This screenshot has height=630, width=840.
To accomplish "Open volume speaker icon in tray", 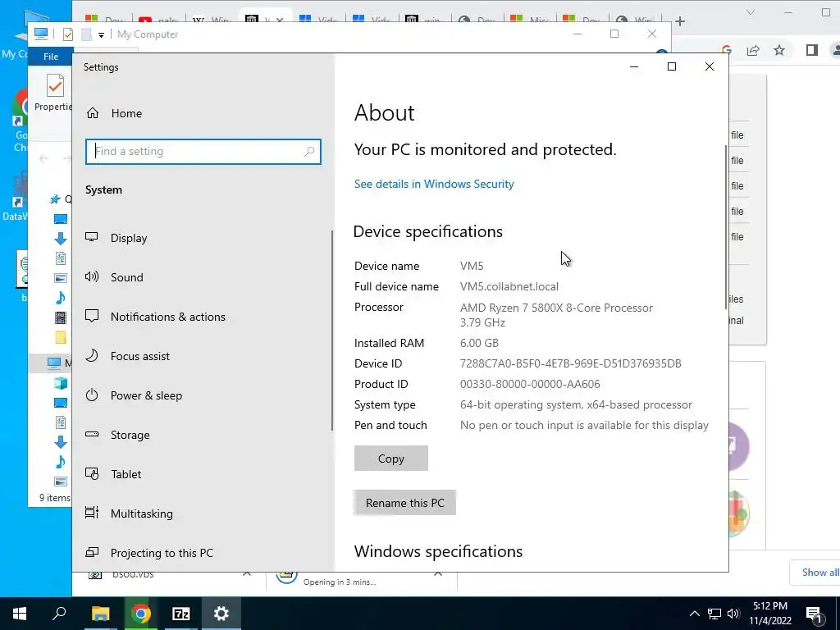I will tap(733, 614).
